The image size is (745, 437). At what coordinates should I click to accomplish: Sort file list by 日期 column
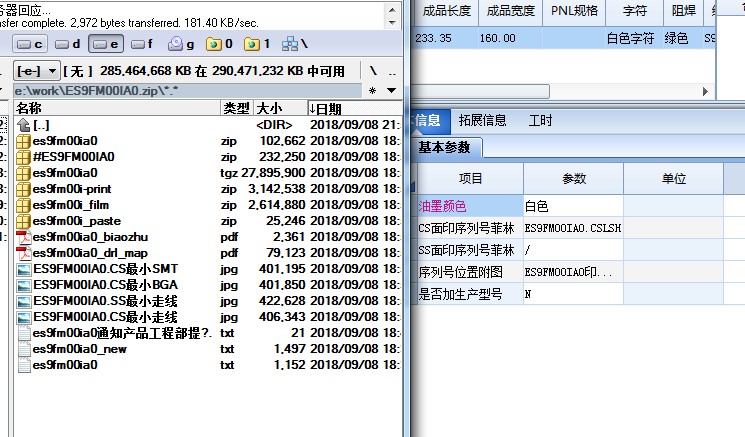click(x=354, y=108)
